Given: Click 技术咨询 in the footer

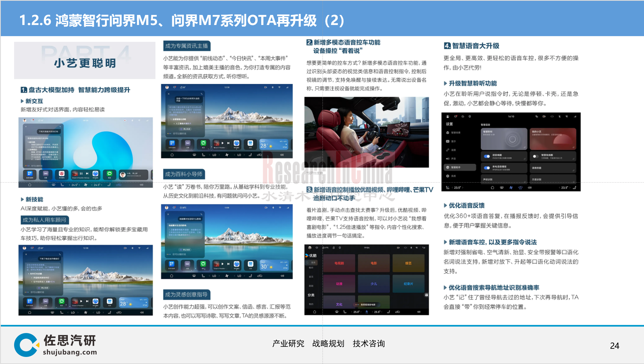Looking at the screenshot, I should point(369,344).
